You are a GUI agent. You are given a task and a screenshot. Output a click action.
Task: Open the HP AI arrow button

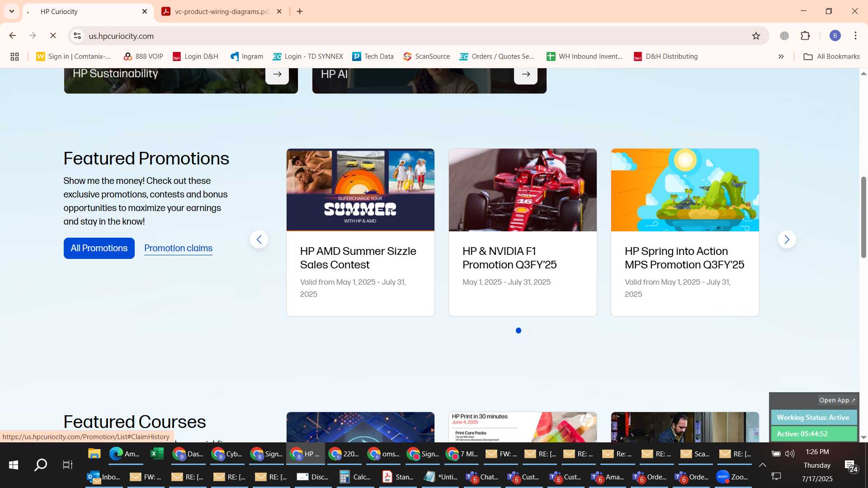526,74
